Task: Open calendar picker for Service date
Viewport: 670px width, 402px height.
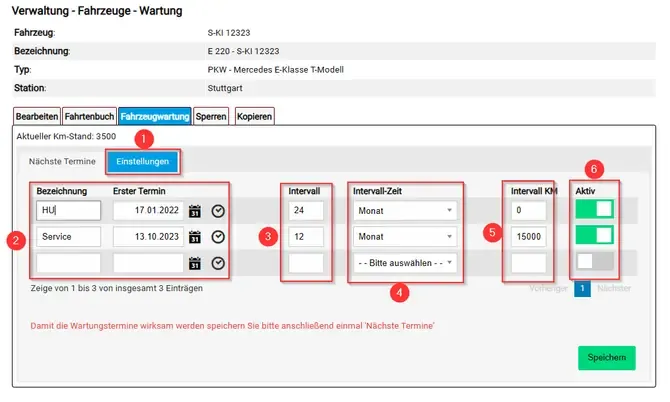Action: click(x=195, y=237)
